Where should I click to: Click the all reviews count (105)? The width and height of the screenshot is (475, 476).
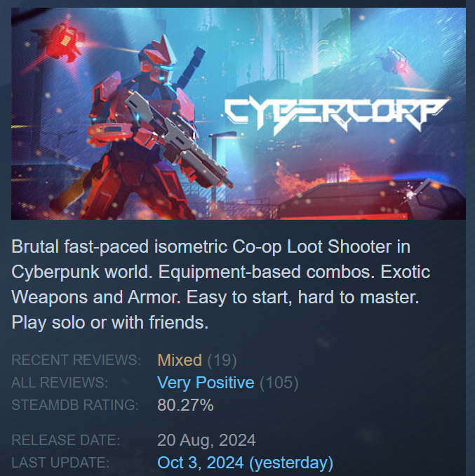click(x=279, y=383)
